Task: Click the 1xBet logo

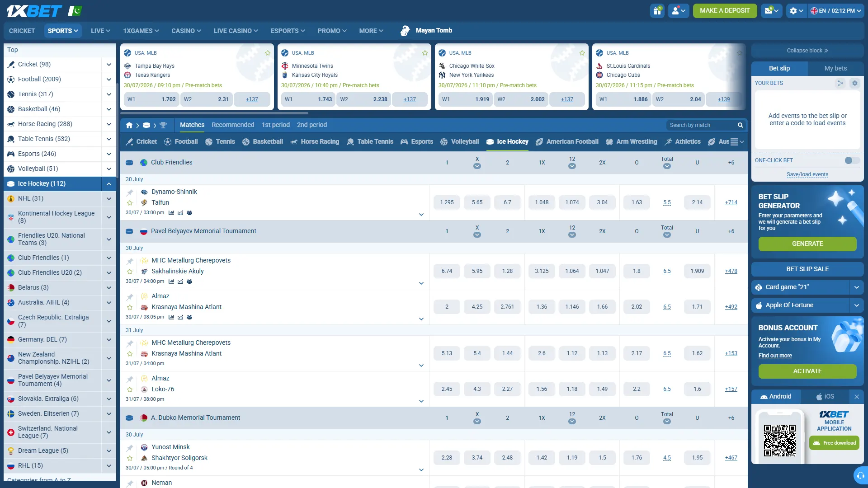Action: [x=34, y=11]
